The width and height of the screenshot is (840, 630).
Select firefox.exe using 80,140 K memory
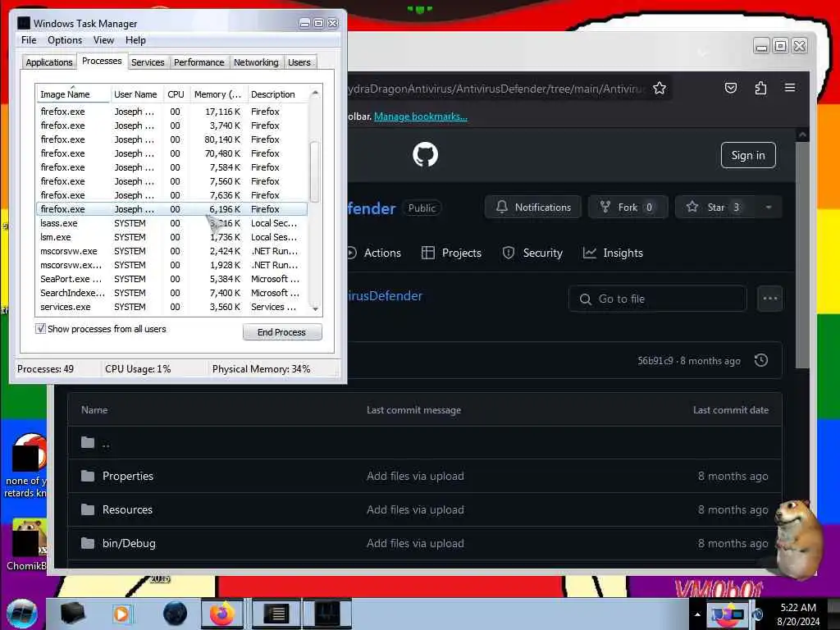tap(171, 139)
